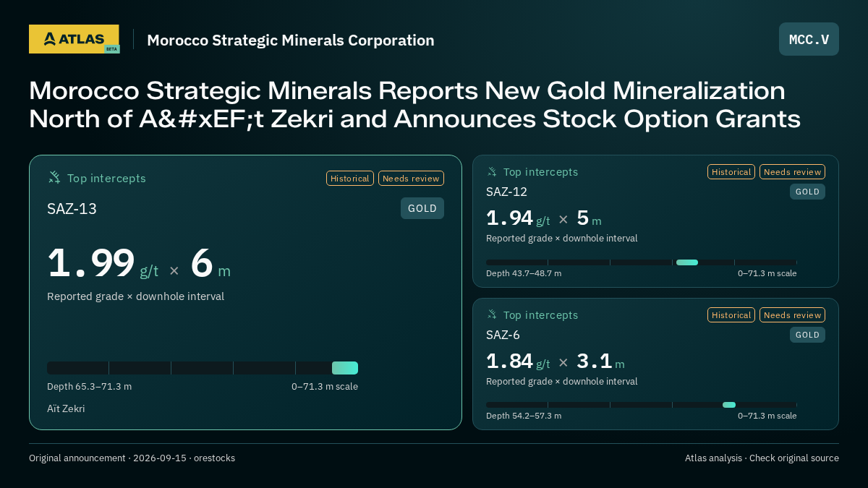Viewport: 868px width, 488px height.
Task: Click the drill icon in the SAZ-12 card
Action: [x=492, y=172]
